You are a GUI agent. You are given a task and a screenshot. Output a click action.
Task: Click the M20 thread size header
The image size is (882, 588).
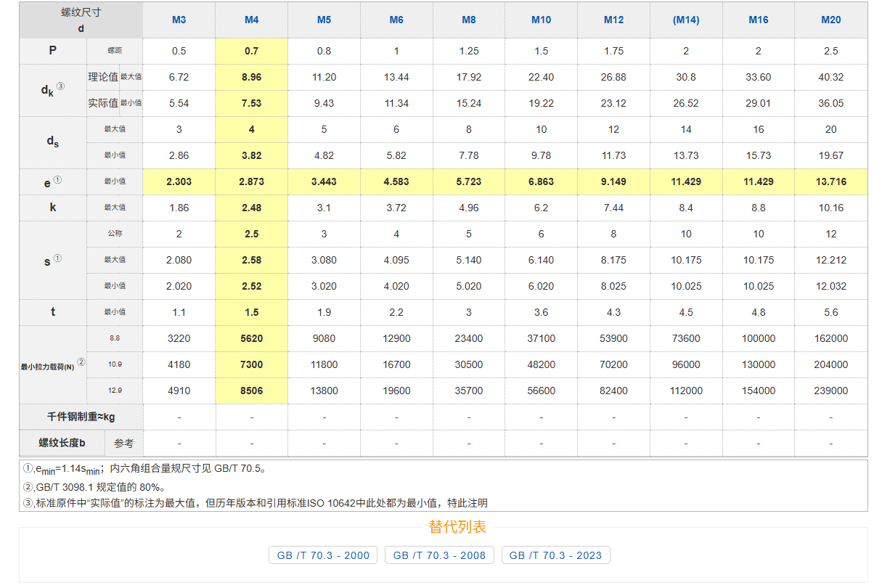pyautogui.click(x=830, y=20)
